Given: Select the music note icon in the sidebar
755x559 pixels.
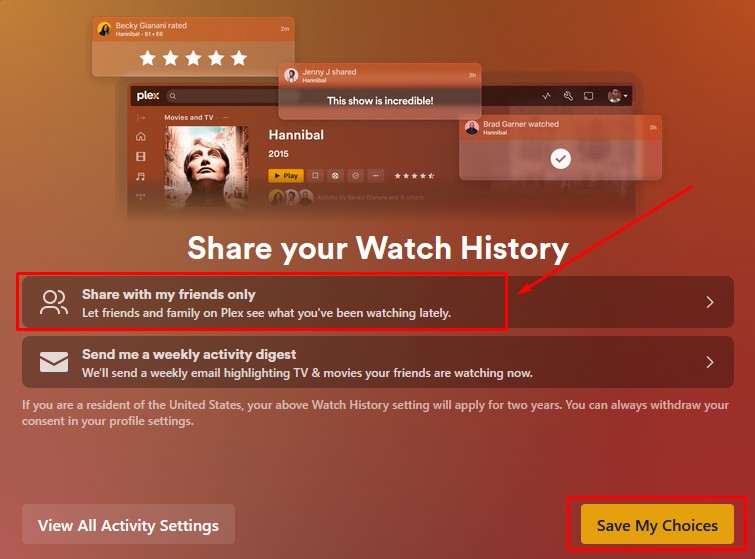Looking at the screenshot, I should pyautogui.click(x=141, y=176).
